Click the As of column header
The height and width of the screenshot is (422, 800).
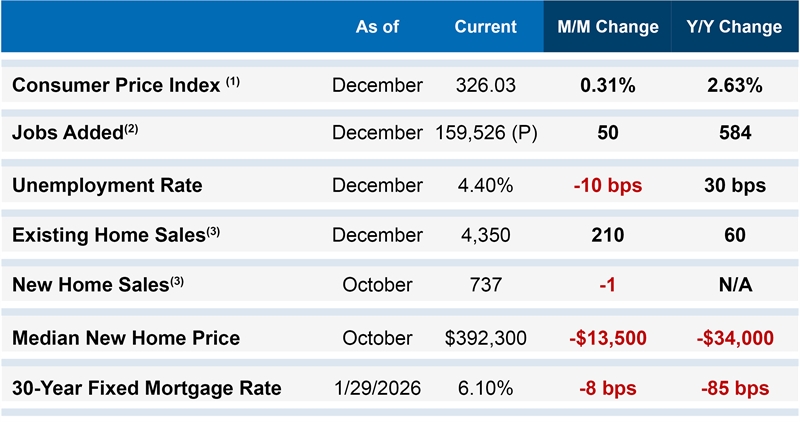377,27
